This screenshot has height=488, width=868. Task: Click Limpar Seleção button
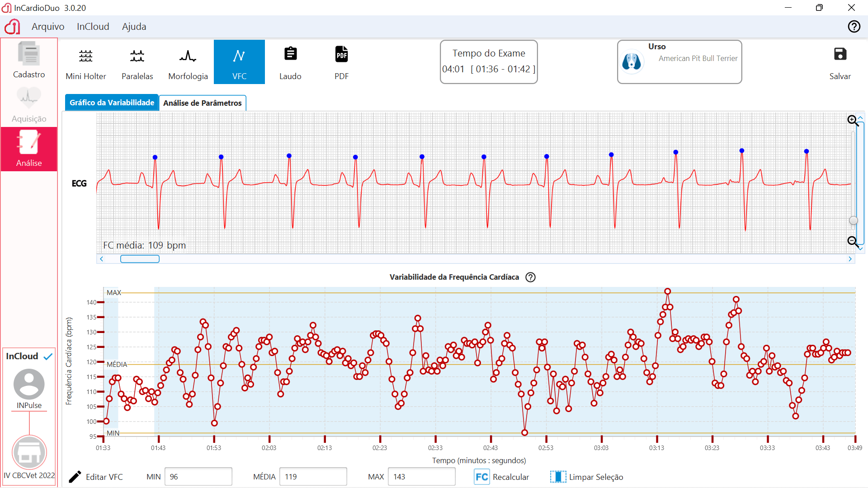pyautogui.click(x=587, y=477)
